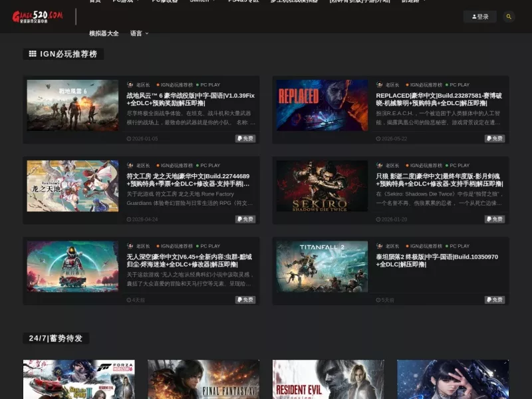Click the 2026-01-20 date on 只狼 card
Image resolution: width=532 pixels, height=399 pixels.
tap(392, 219)
